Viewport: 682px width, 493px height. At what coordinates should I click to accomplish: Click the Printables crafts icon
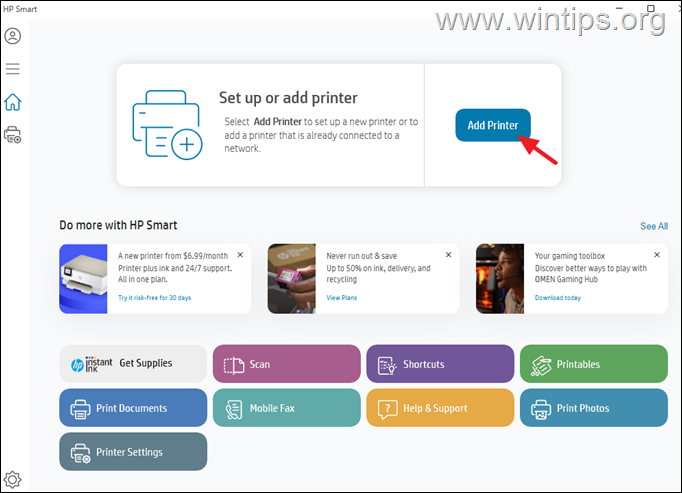coord(541,366)
